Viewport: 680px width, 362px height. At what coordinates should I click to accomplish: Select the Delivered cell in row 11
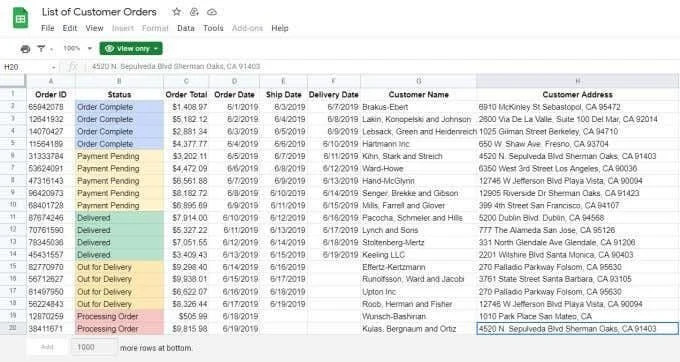point(119,218)
